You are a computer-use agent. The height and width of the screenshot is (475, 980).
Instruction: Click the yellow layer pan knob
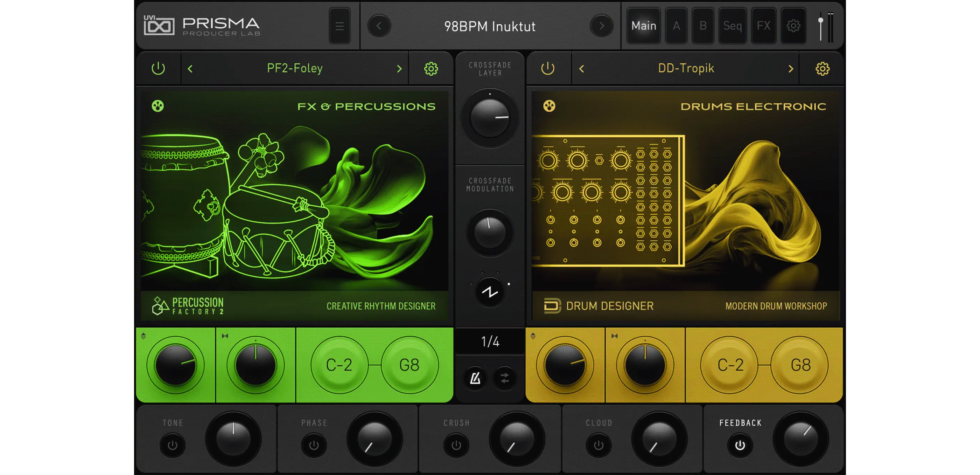pyautogui.click(x=645, y=365)
